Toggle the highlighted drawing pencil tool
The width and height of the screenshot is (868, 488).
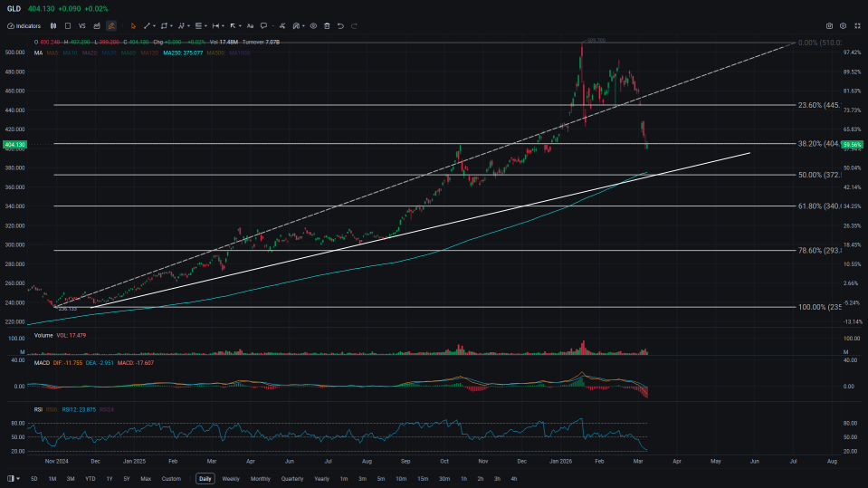(111, 26)
